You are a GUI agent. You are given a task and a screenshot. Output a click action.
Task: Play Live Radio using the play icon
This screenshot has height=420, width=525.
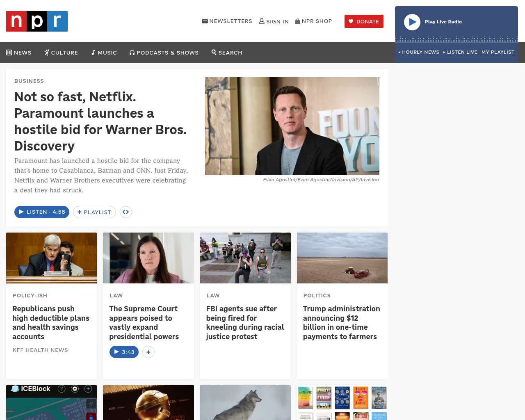[412, 22]
